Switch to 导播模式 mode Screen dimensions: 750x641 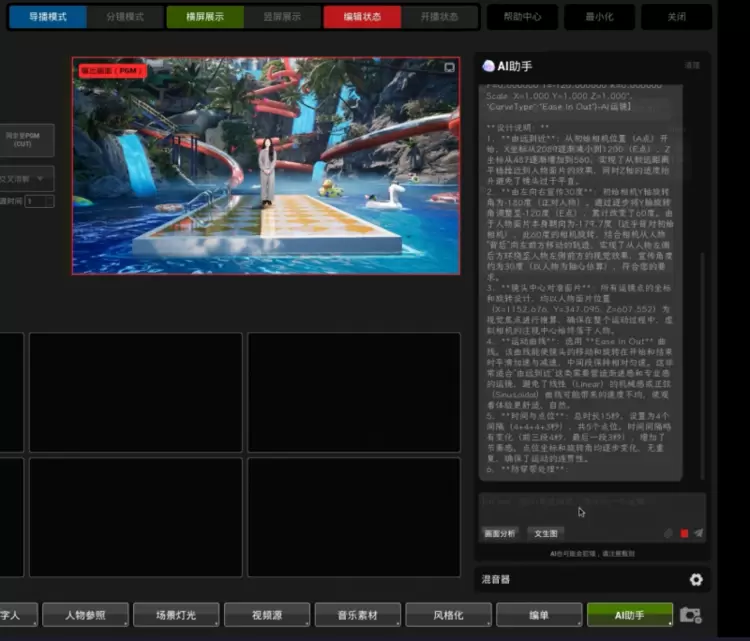click(47, 17)
